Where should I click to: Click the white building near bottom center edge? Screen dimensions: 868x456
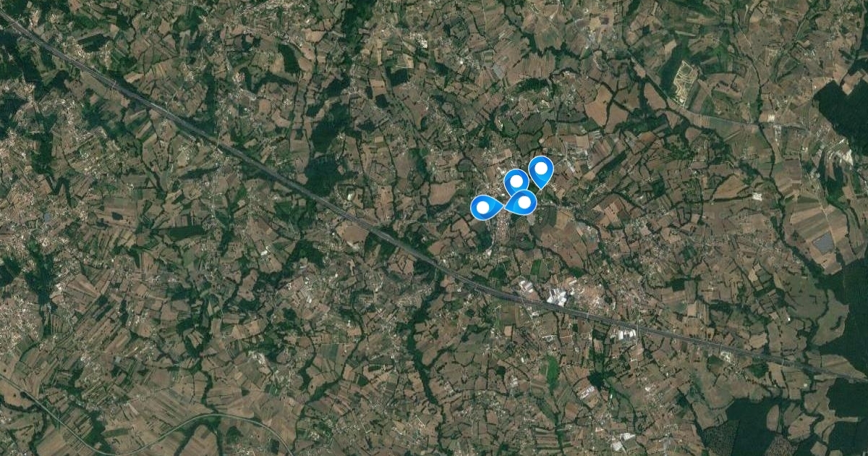(622, 442)
